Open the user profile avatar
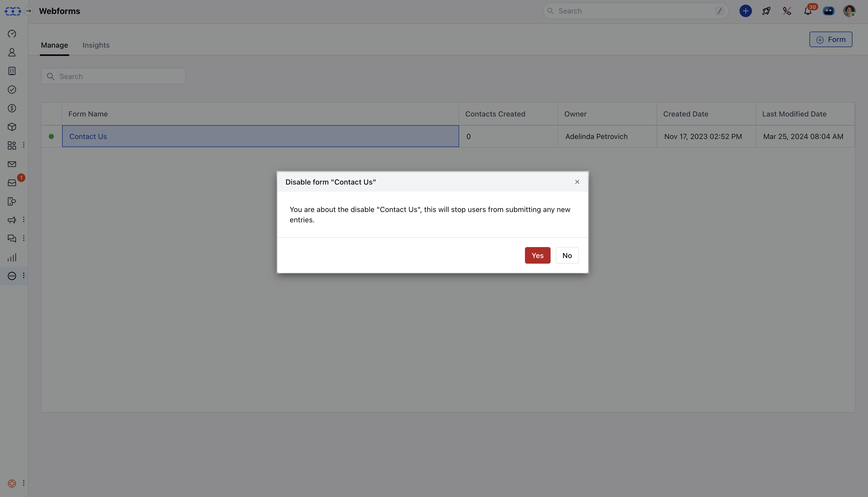Image resolution: width=868 pixels, height=497 pixels. click(x=849, y=11)
